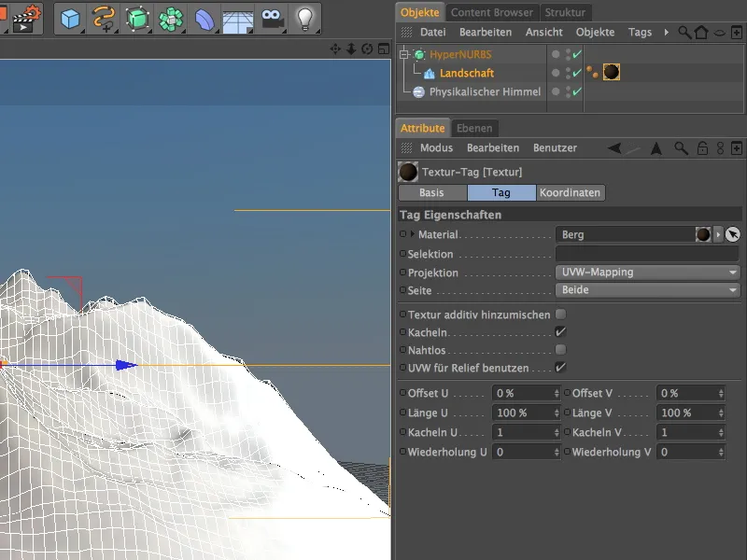Toggle Textur additiv hinzumischen checkbox
747x560 pixels.
click(x=561, y=315)
